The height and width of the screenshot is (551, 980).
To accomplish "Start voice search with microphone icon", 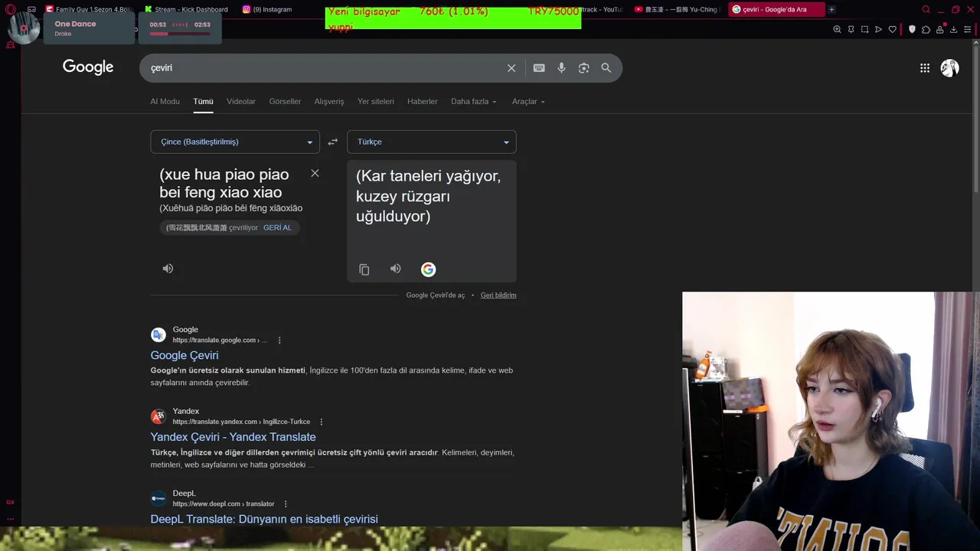I will click(x=561, y=68).
